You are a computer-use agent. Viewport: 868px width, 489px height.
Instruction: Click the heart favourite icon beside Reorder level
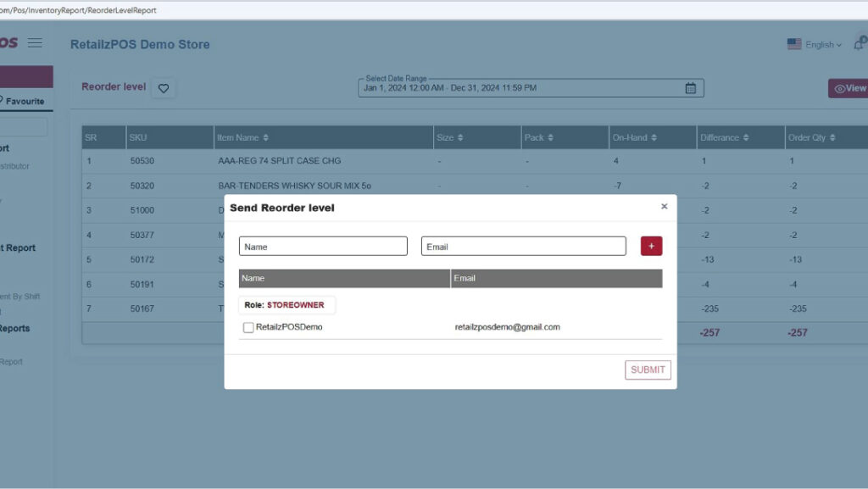[x=164, y=88]
